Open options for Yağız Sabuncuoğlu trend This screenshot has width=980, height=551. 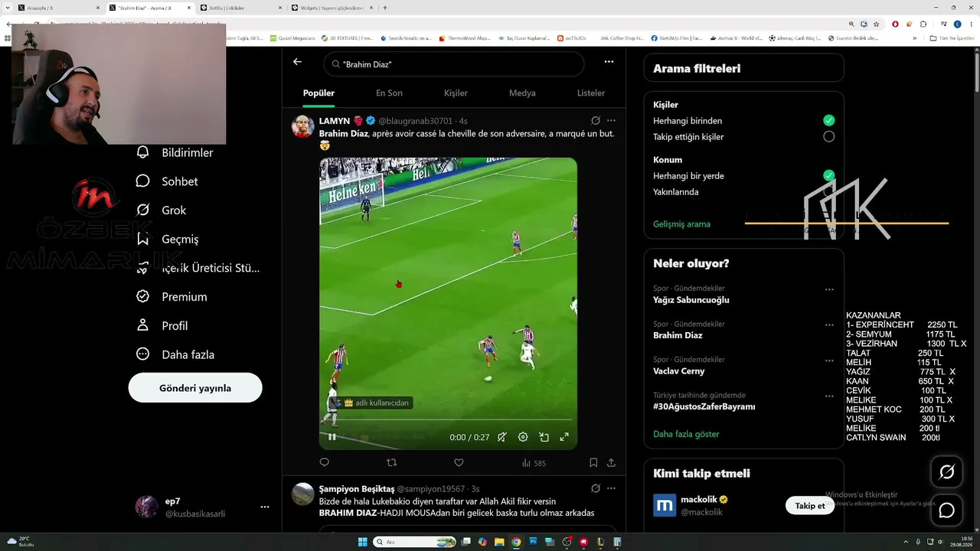point(829,290)
